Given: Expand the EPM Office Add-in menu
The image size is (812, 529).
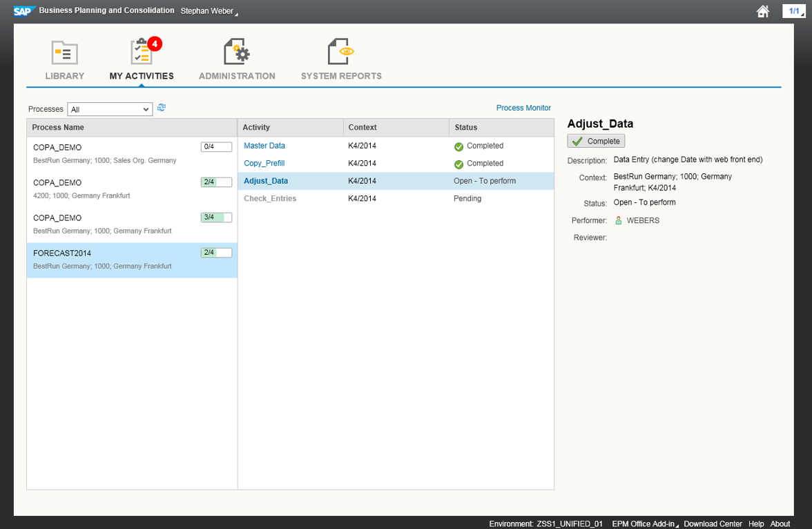Looking at the screenshot, I should pyautogui.click(x=645, y=523).
